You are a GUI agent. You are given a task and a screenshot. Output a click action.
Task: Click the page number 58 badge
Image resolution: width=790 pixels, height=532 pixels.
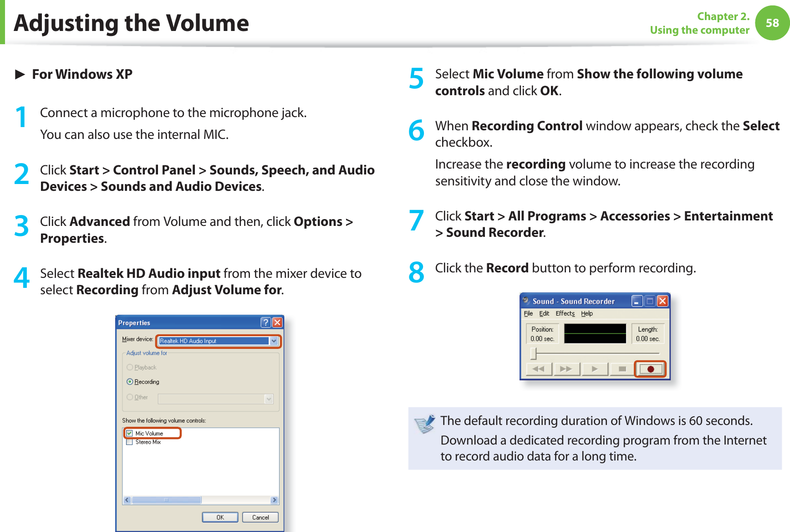pyautogui.click(x=772, y=23)
